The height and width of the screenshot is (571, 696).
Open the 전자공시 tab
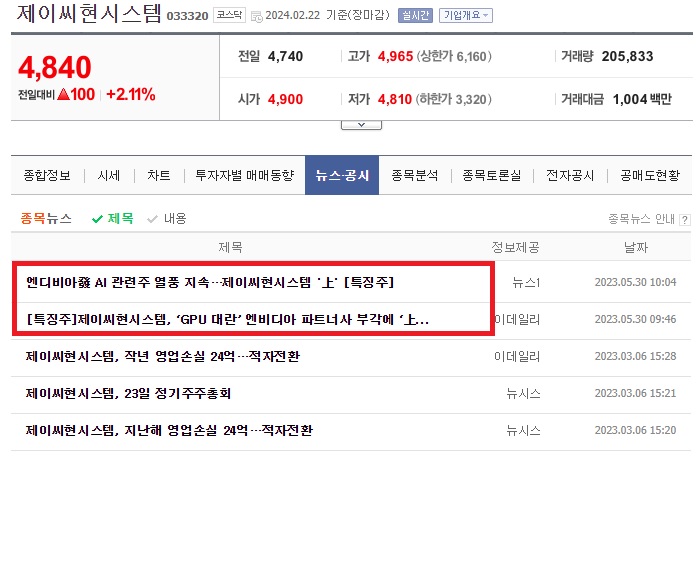[570, 175]
